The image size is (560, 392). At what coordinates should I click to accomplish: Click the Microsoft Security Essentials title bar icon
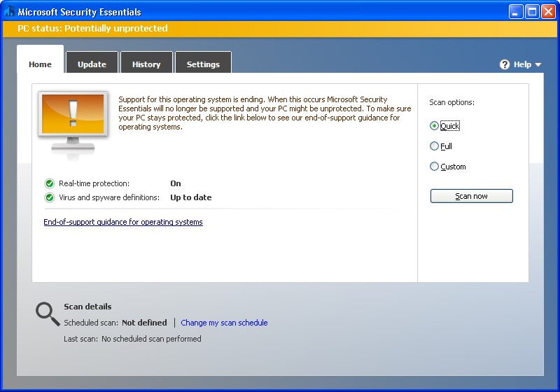tap(9, 12)
